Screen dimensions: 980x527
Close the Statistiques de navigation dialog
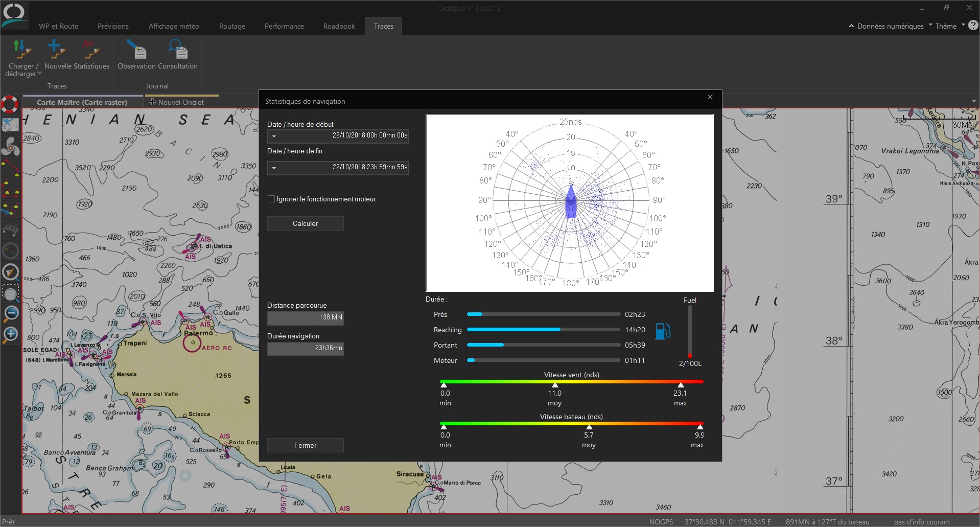[x=710, y=97]
